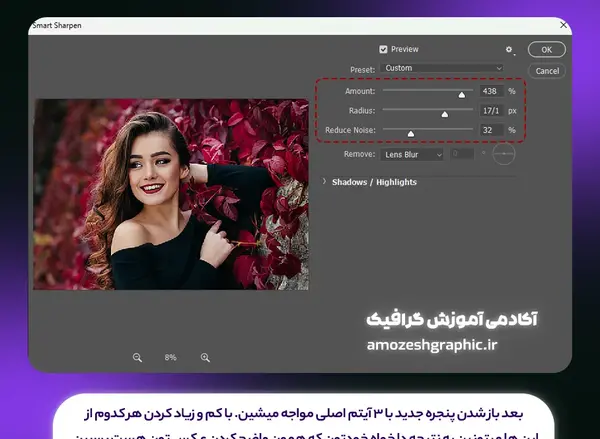The width and height of the screenshot is (600, 439).
Task: Click the Reduce Noise field showing 32
Action: (492, 130)
